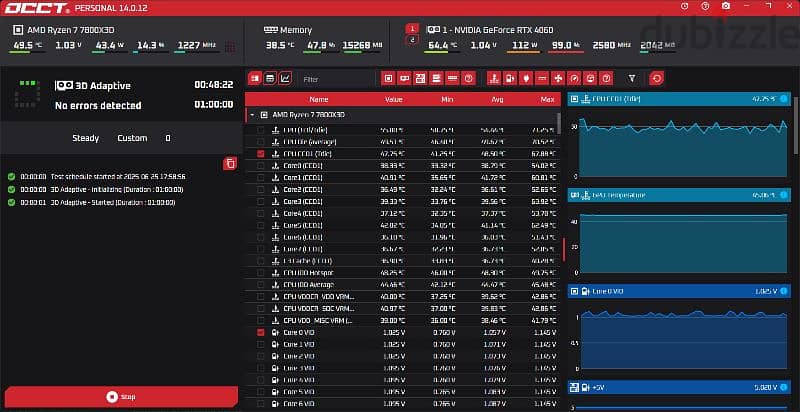Click the sensor table vertical scrollbar
This screenshot has width=800, height=412.
tap(559, 122)
